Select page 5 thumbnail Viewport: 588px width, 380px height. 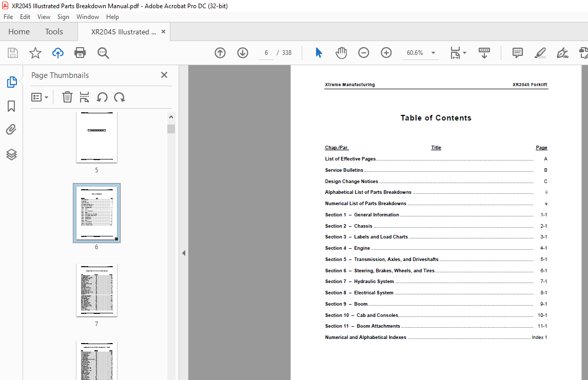coord(97,137)
